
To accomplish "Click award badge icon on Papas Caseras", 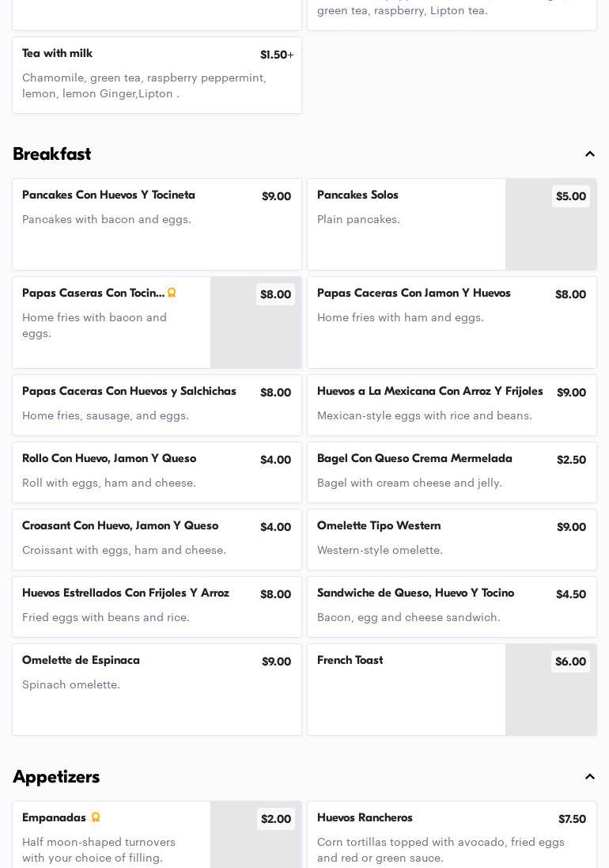I will [172, 293].
